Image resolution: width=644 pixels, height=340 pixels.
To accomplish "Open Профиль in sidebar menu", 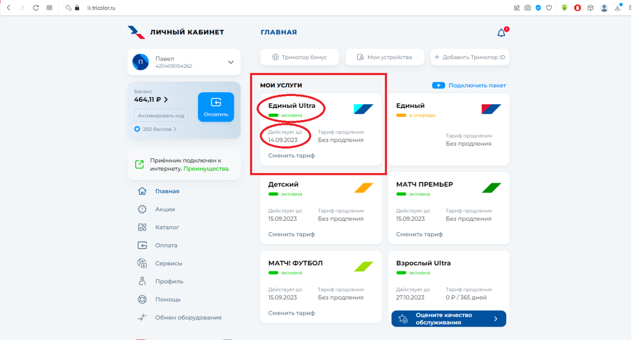I will click(x=169, y=282).
